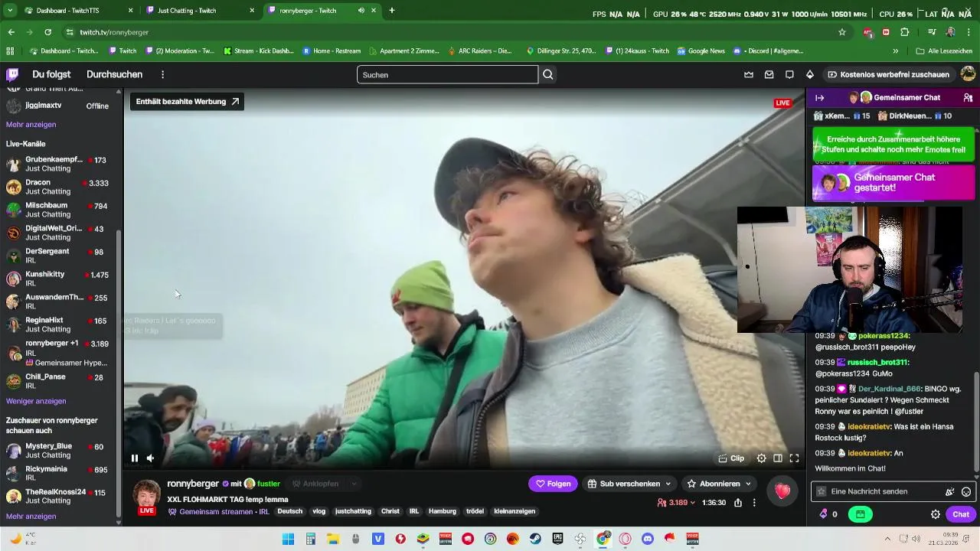The image size is (980, 551).
Task: Pause the live stream
Action: [135, 458]
